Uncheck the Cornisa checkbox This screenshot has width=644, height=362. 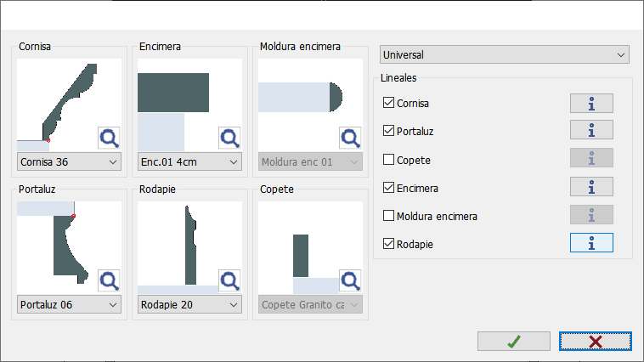388,103
